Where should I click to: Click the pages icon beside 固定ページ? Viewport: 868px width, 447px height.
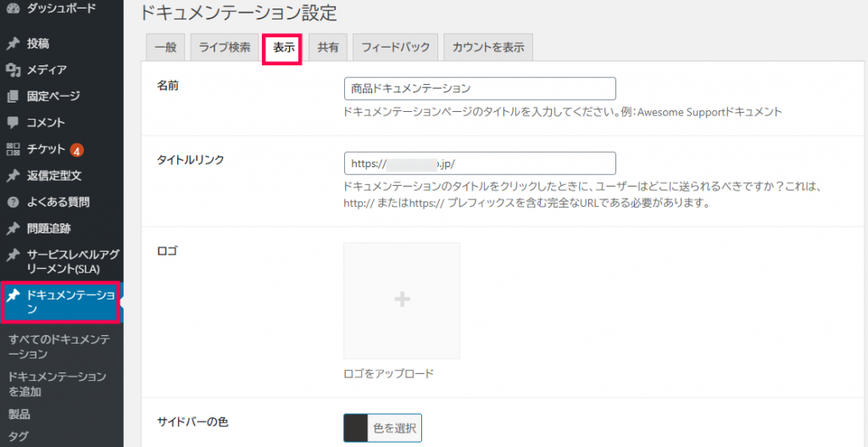(x=13, y=97)
